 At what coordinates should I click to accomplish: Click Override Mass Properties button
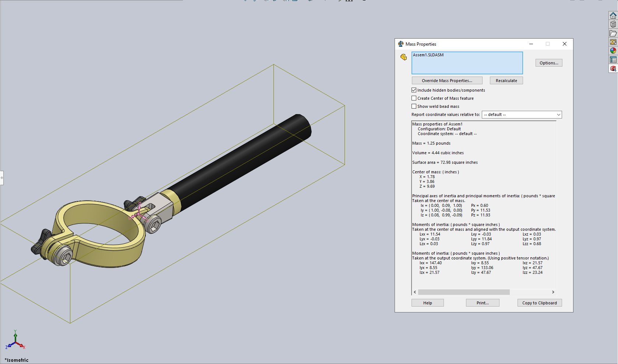[447, 81]
